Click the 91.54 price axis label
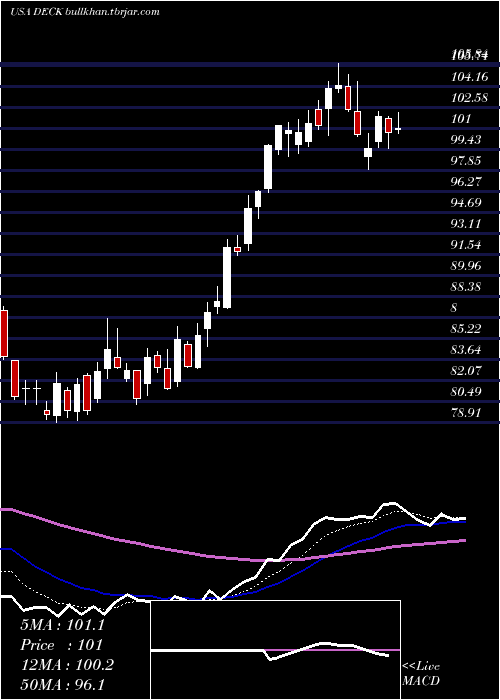The width and height of the screenshot is (500, 700). tap(466, 245)
